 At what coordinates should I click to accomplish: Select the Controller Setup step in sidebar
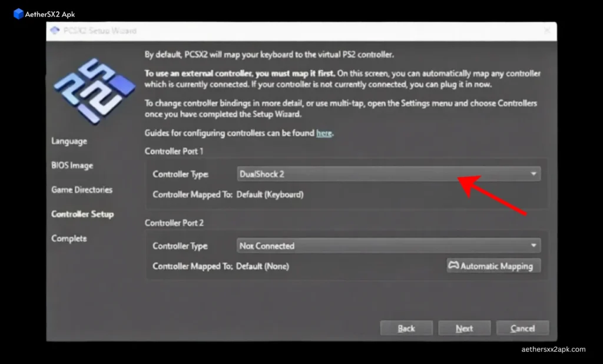[x=82, y=214]
